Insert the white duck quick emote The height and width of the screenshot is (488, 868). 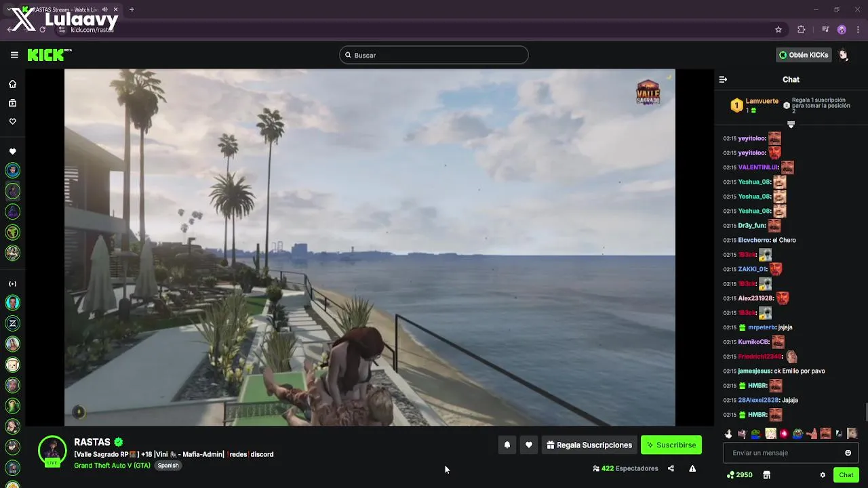728,434
